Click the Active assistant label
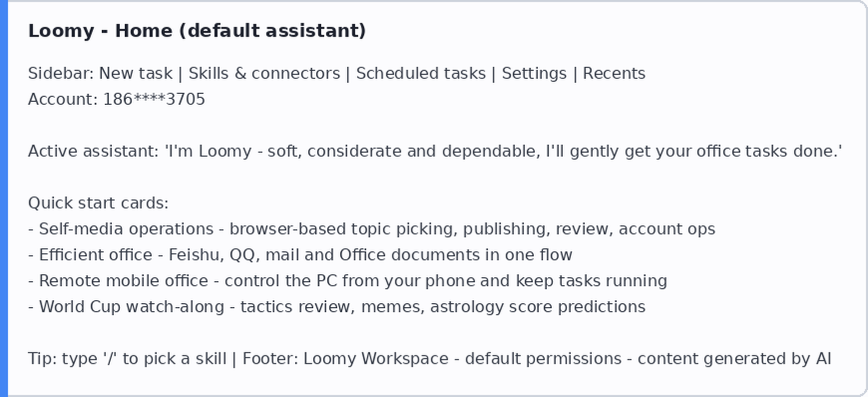Viewport: 868px width, 397px height. click(93, 151)
